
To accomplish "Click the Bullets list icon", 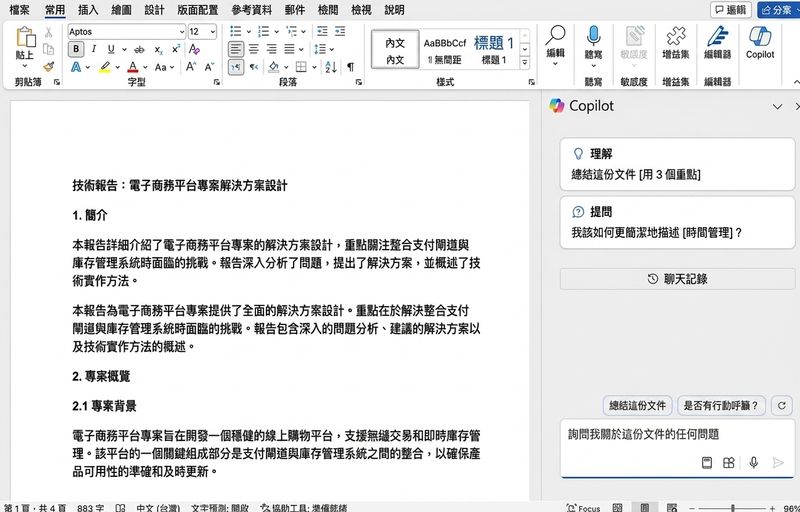I will pos(235,32).
